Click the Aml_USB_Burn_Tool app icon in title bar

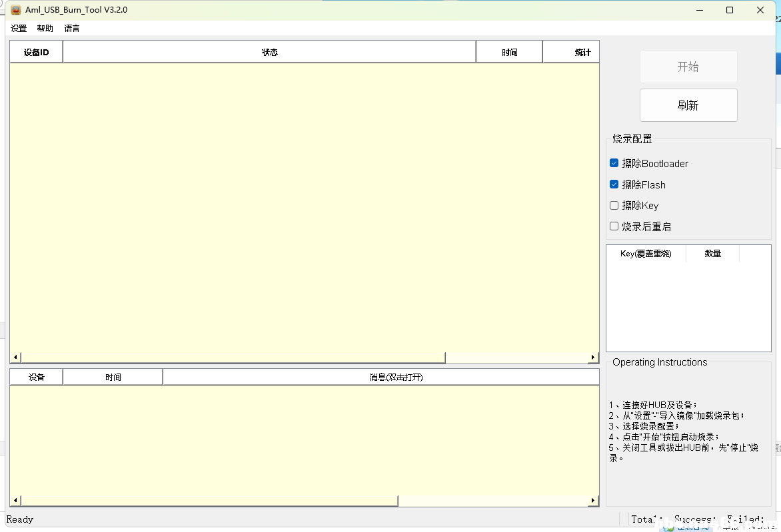pos(15,10)
